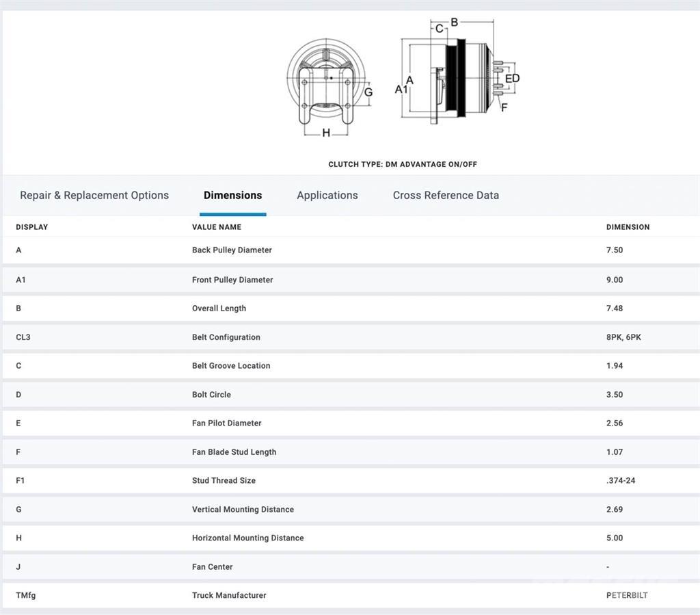Click the Fan Pilot Diameter value 2.56
This screenshot has width=700, height=615.
click(x=614, y=423)
